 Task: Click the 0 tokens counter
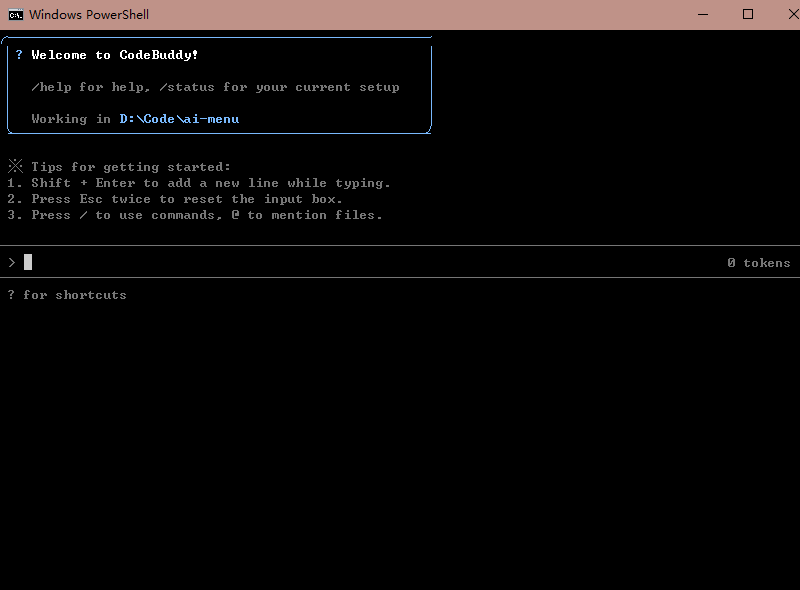click(758, 263)
